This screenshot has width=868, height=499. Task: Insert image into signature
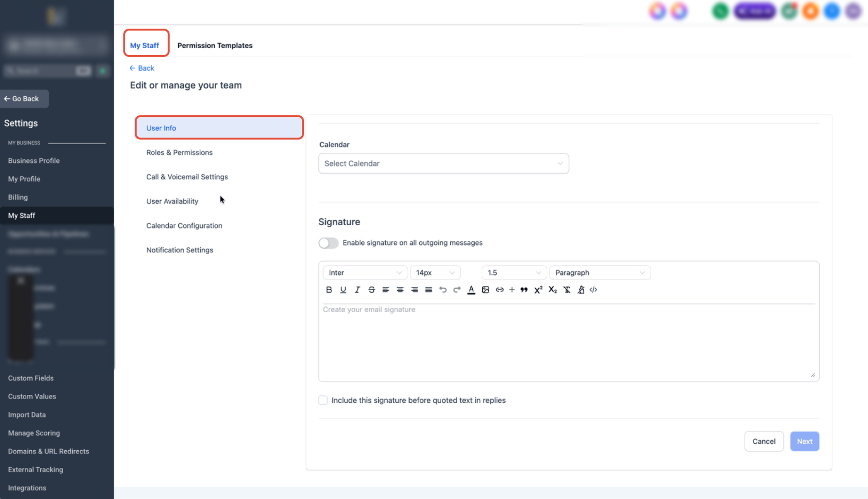click(x=485, y=290)
